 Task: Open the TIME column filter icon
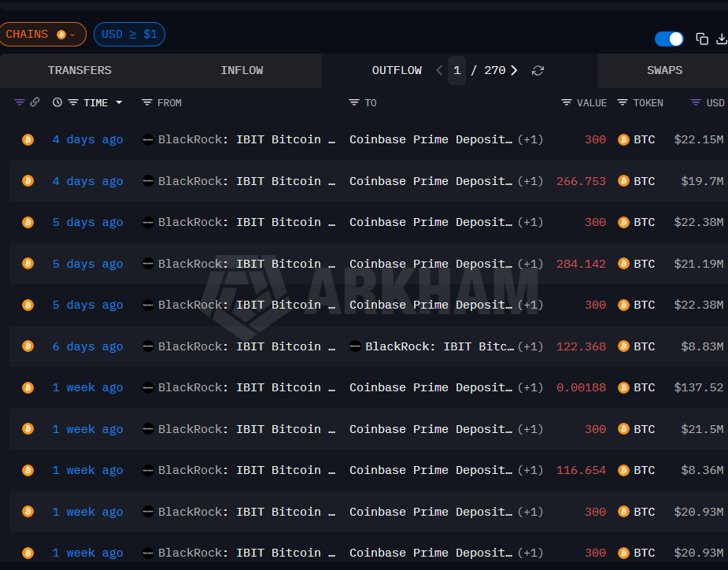pyautogui.click(x=73, y=102)
